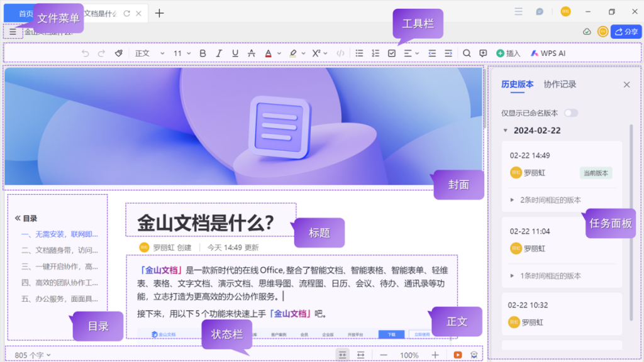Undo the last edit

click(85, 53)
